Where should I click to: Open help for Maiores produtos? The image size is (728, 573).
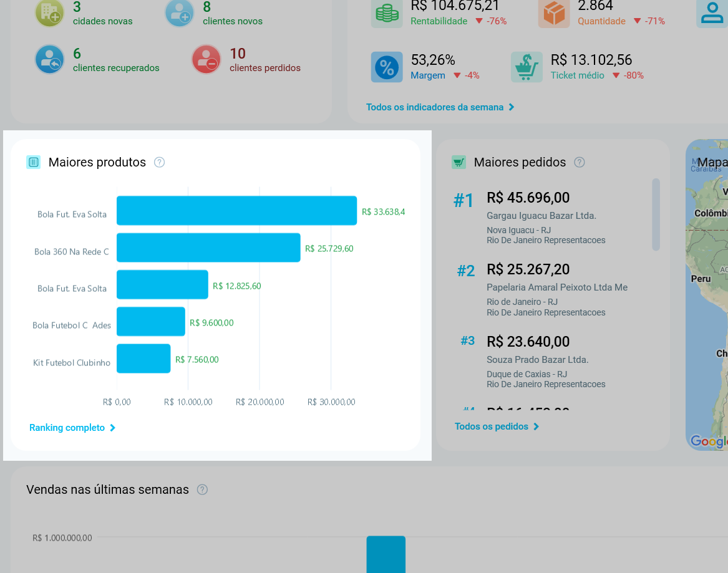pos(159,162)
